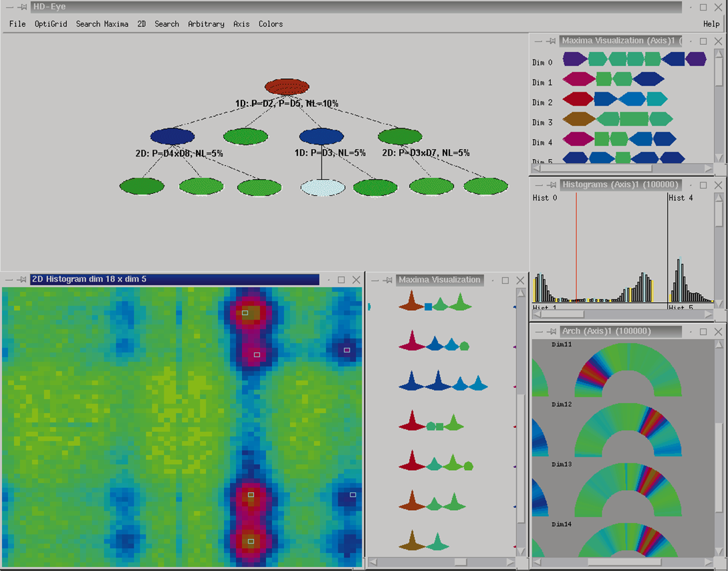Pin the 2D Histogram dim 18 x dim 5 window
This screenshot has width=728, height=571.
pos(21,279)
